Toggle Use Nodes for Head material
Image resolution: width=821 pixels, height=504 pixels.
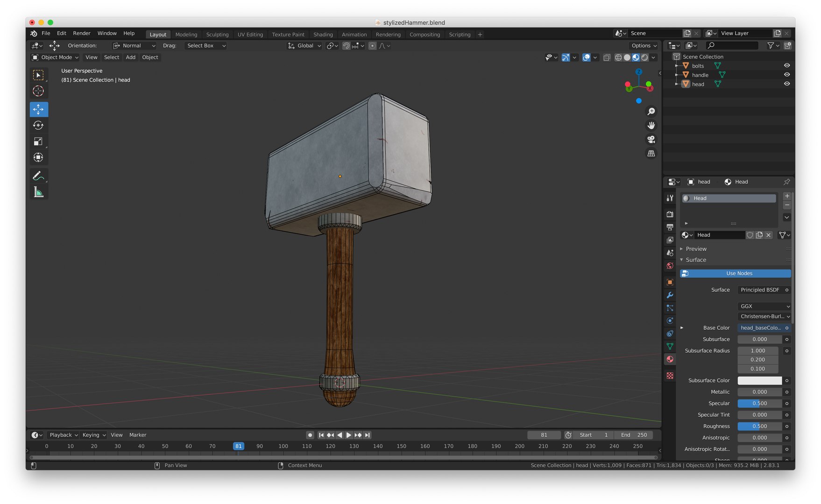[735, 273]
